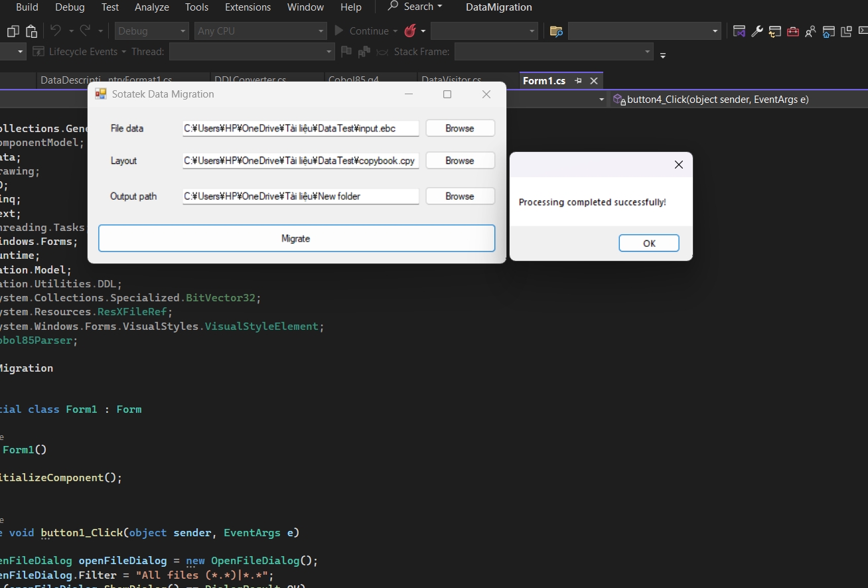Viewport: 868px width, 588px height.
Task: Open the Thread dropdown
Action: click(x=252, y=52)
